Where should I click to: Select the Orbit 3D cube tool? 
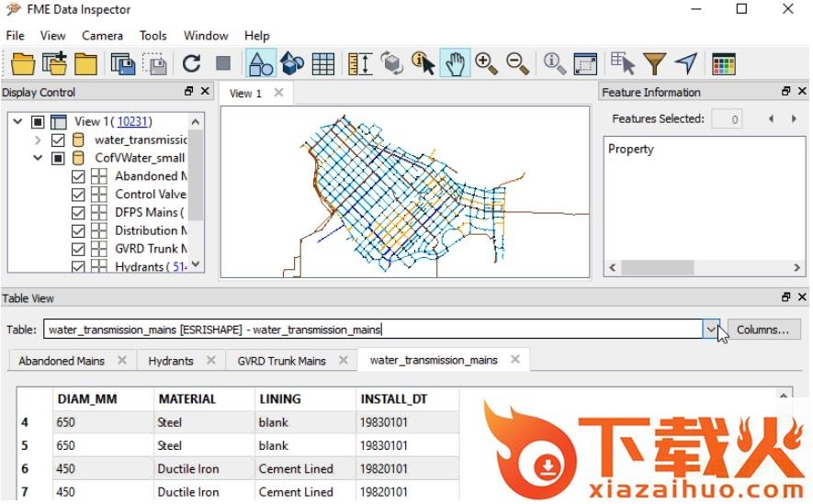click(x=391, y=63)
